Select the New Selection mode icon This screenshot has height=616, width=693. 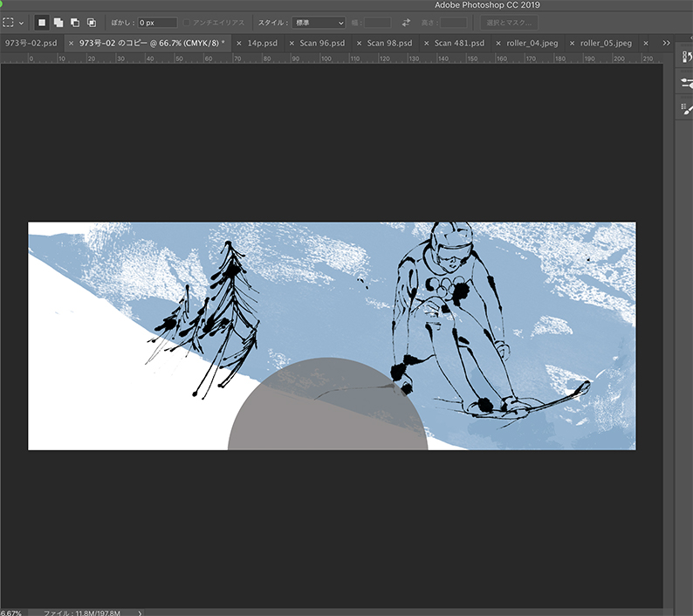coord(42,23)
